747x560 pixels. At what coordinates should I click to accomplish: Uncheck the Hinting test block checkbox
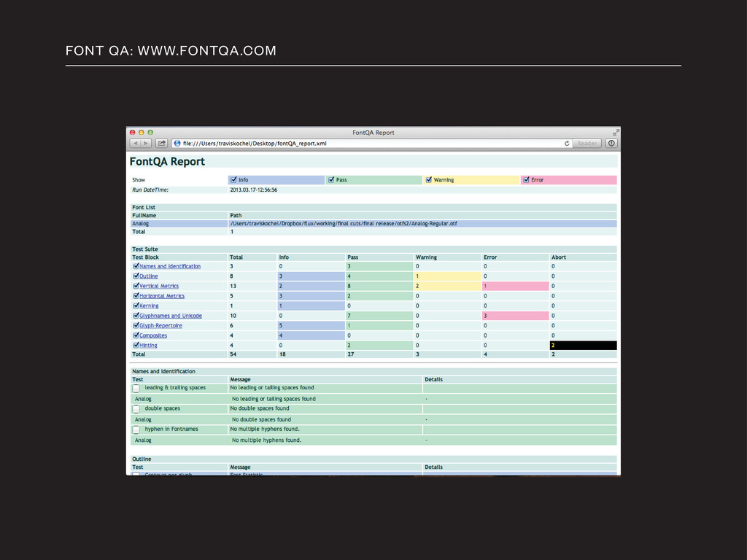(136, 345)
